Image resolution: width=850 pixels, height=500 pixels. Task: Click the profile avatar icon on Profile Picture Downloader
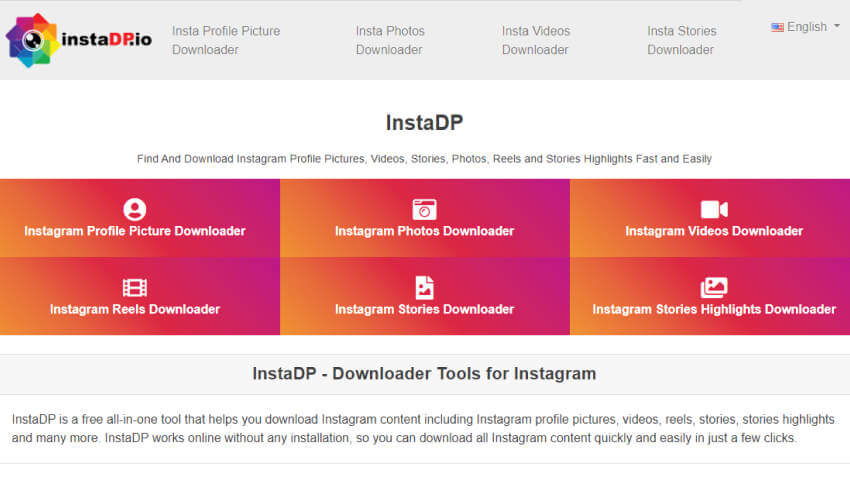pos(134,209)
